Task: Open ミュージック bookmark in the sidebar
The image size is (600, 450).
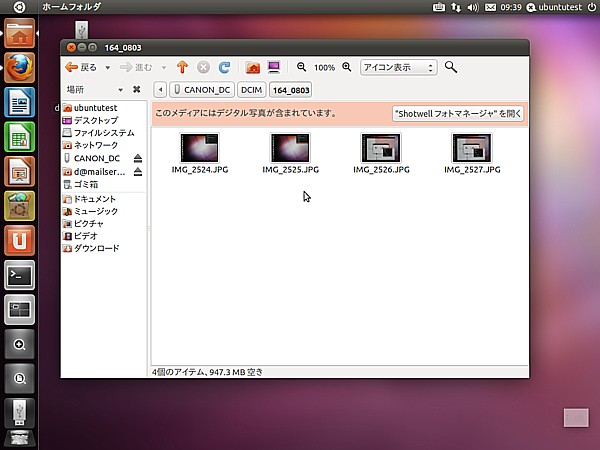Action: [x=104, y=211]
